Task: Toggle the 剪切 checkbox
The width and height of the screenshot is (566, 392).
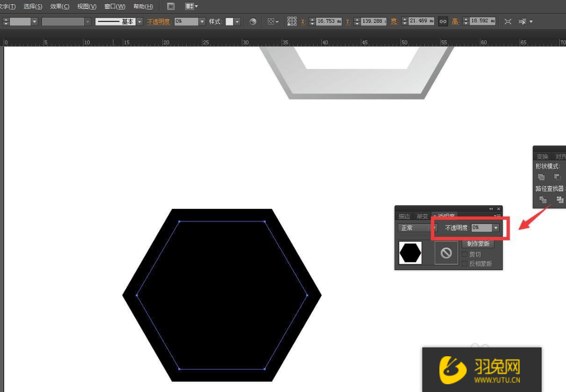Action: click(x=465, y=254)
